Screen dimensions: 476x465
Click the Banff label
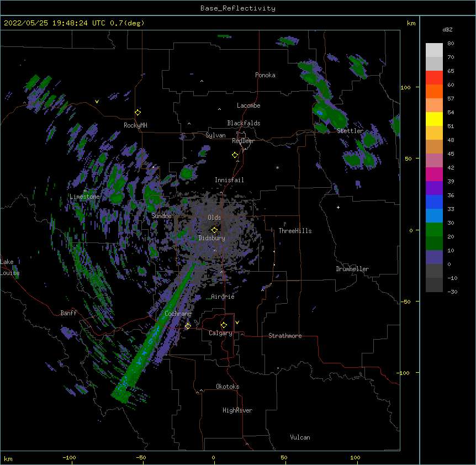(68, 313)
